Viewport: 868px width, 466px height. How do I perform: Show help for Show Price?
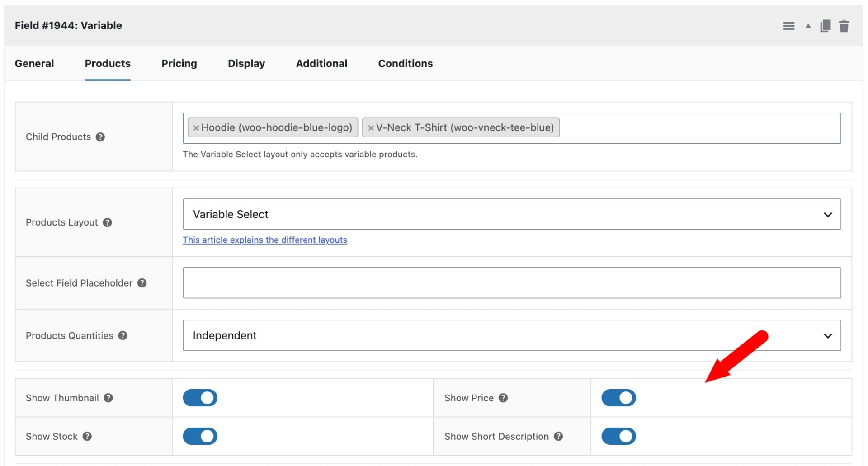(x=503, y=398)
